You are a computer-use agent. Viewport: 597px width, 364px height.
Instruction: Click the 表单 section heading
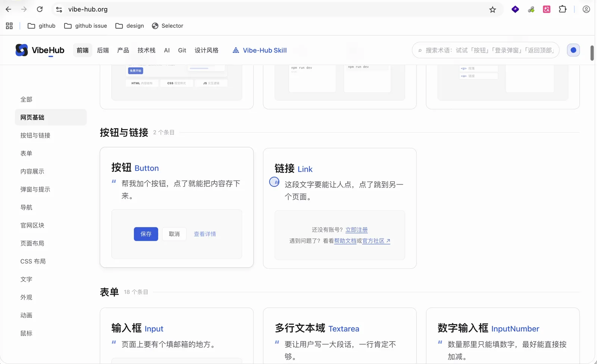109,292
